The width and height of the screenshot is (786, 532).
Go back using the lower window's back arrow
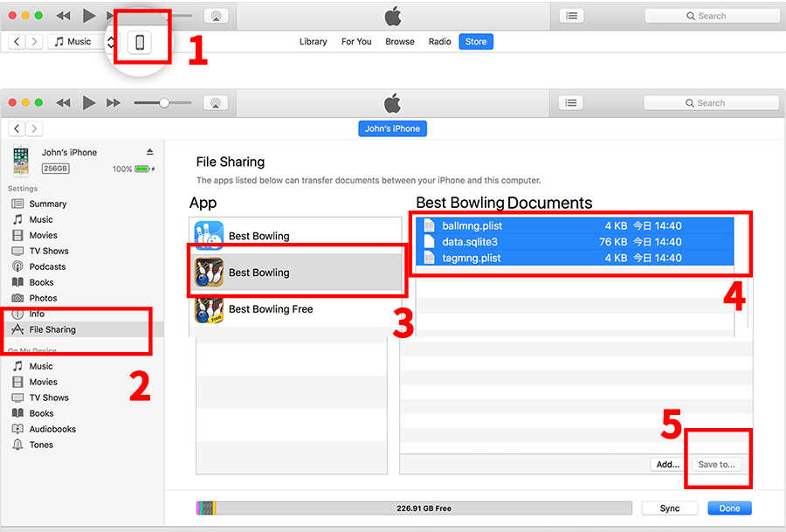(17, 129)
